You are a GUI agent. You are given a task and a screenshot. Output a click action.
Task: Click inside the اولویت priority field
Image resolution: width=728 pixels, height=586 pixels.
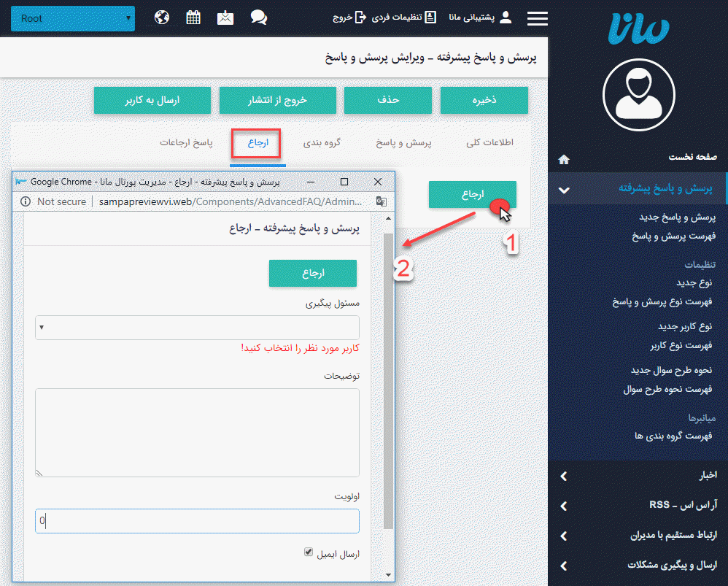point(196,521)
